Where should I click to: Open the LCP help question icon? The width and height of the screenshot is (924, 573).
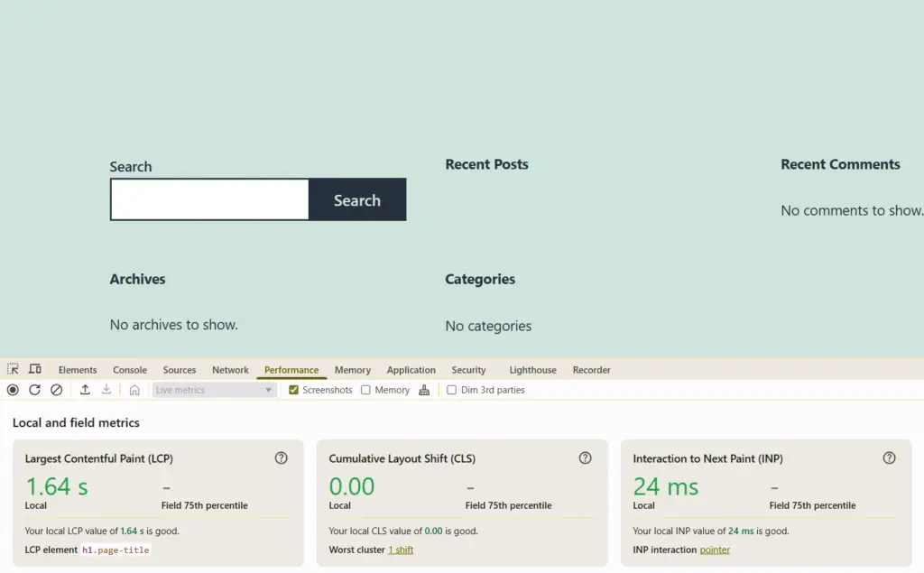pyautogui.click(x=282, y=458)
